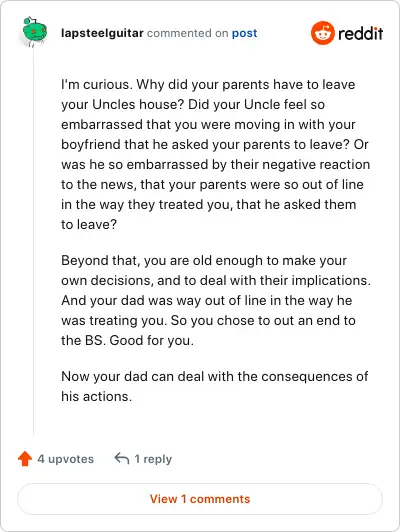Click the paragraph starting "Now your dad can"
This screenshot has height=532, width=400.
[214, 386]
